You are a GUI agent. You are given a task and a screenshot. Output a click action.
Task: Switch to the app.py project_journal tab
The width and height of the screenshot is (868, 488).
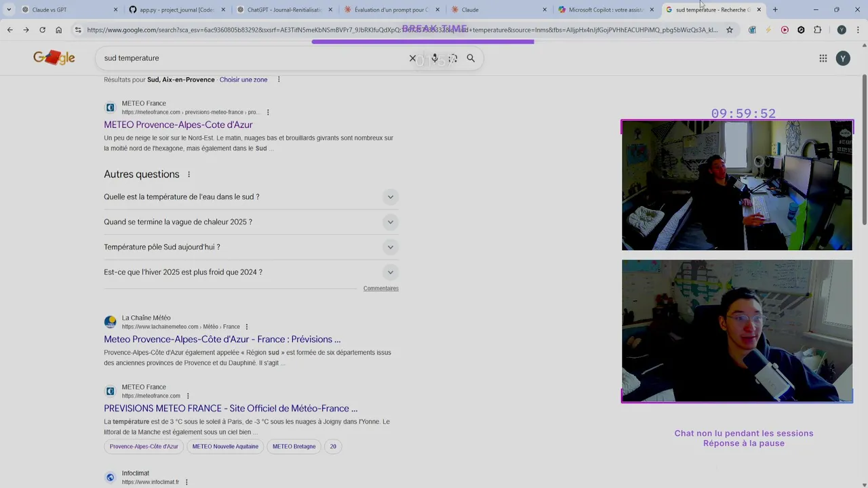coord(176,9)
